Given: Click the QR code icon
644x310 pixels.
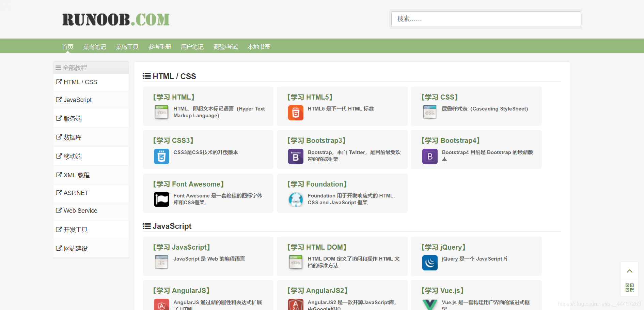Looking at the screenshot, I should [x=629, y=288].
